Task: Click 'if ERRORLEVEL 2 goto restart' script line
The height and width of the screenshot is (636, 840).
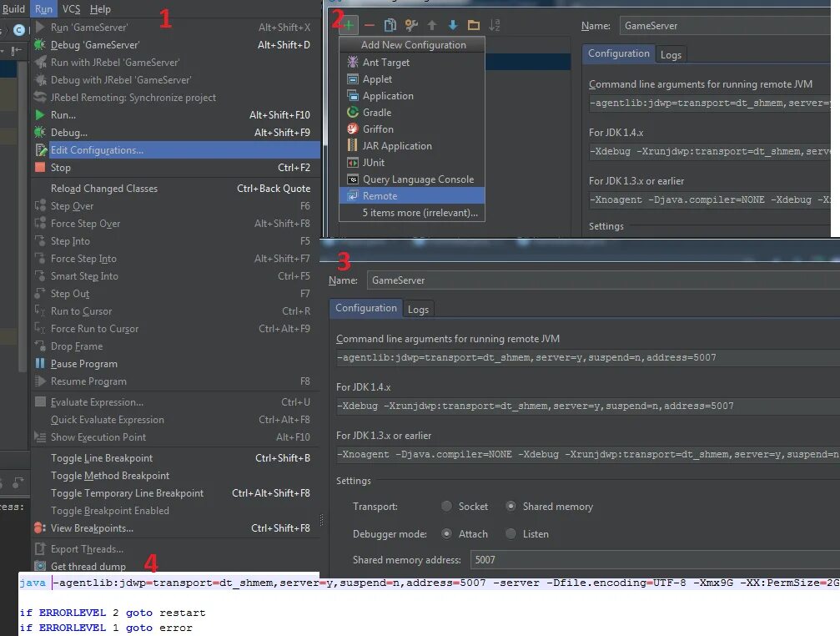Action: (x=113, y=613)
